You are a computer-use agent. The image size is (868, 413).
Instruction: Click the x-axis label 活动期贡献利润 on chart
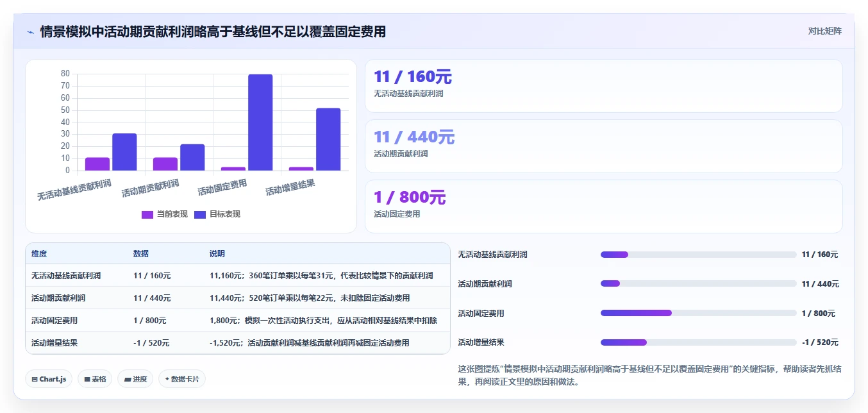click(151, 188)
